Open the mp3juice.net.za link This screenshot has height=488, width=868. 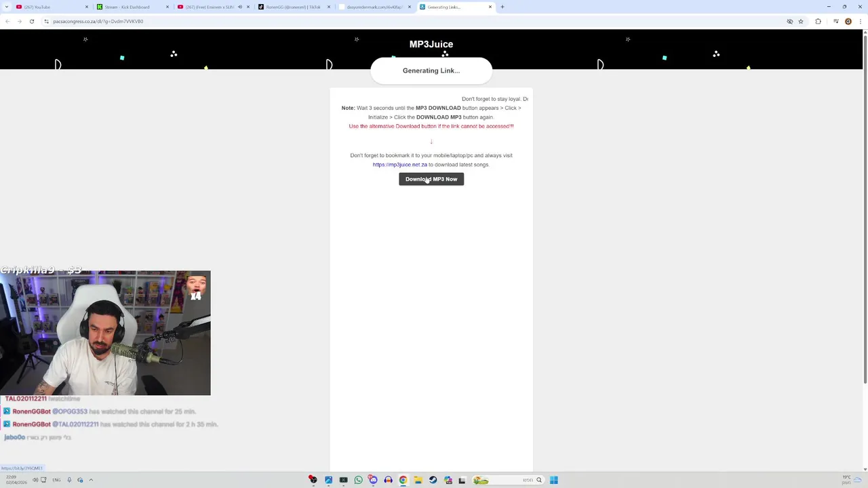[399, 165]
